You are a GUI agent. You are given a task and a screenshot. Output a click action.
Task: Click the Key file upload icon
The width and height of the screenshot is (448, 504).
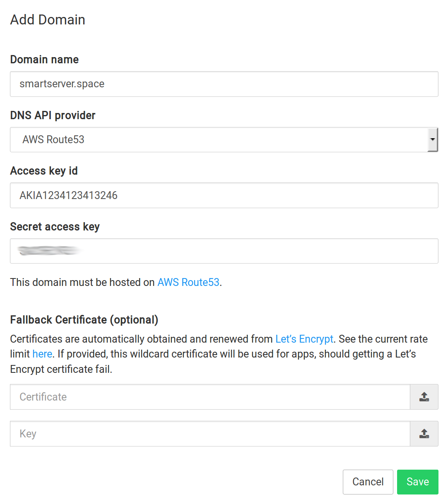click(424, 434)
